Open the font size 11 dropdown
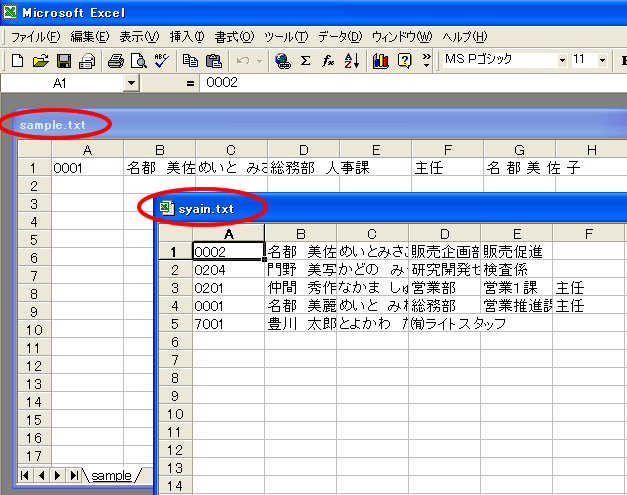627x495 pixels. tap(602, 60)
